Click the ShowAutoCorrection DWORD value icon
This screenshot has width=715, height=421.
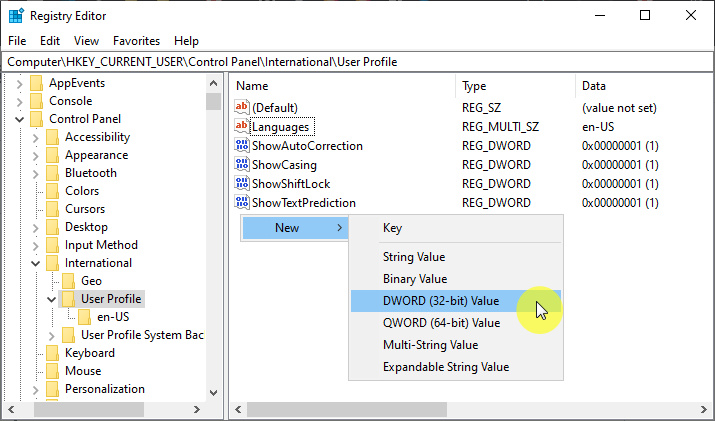click(x=241, y=146)
